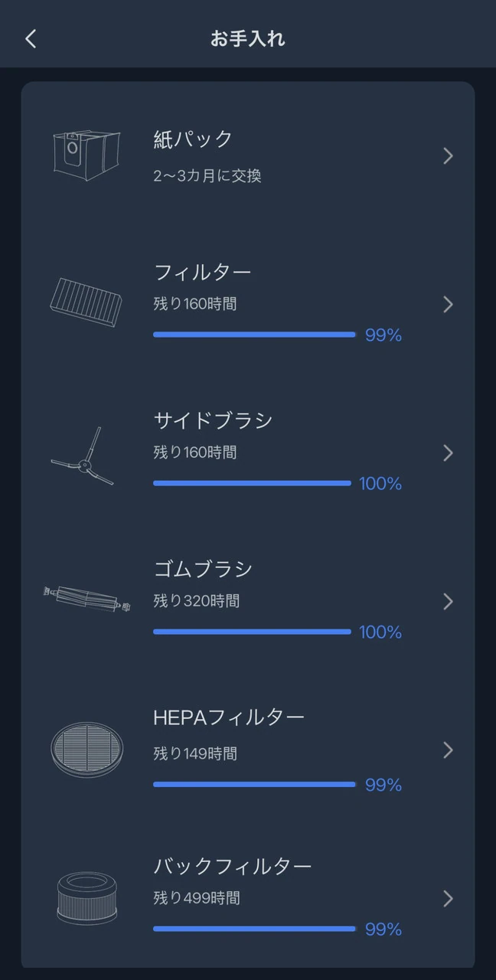The width and height of the screenshot is (496, 980).
Task: Expand the 紙パック row chevron
Action: [449, 156]
